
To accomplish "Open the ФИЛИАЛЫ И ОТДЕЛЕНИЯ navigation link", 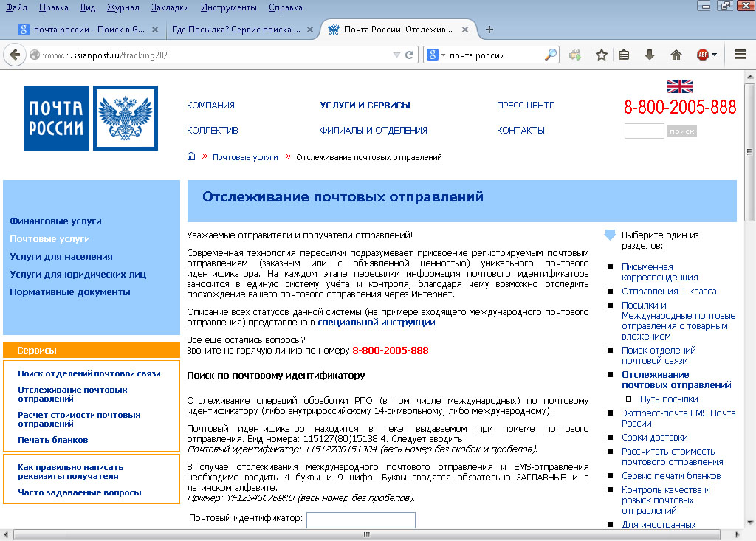I will [373, 130].
